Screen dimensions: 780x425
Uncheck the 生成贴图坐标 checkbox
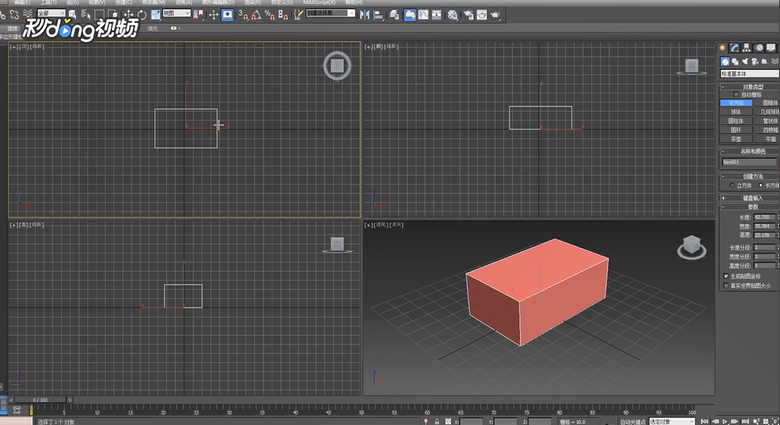pyautogui.click(x=726, y=276)
